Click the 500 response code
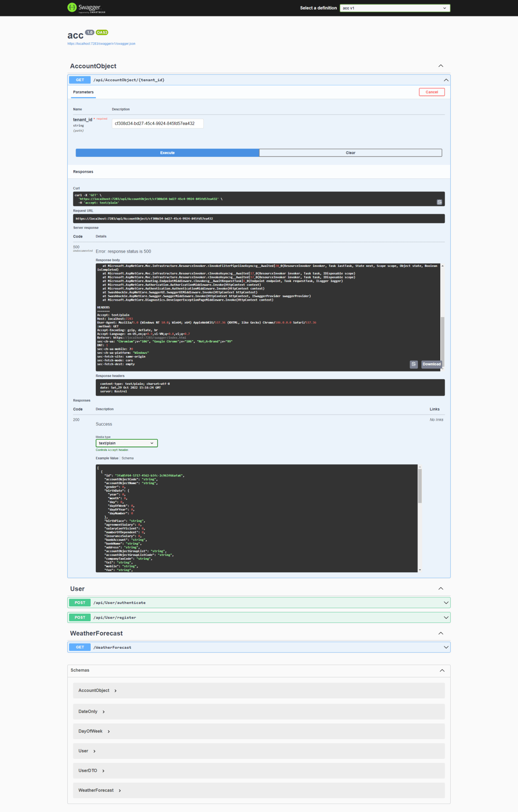The image size is (518, 812). [76, 247]
